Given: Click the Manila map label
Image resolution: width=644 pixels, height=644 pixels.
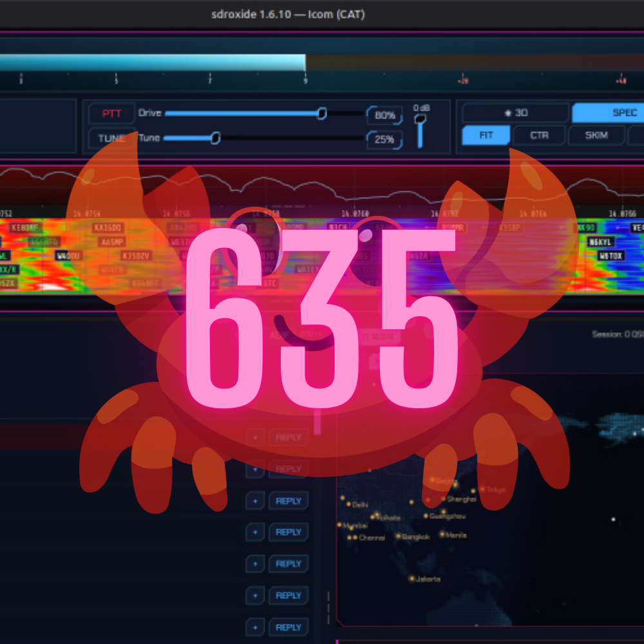Looking at the screenshot, I should tap(456, 535).
